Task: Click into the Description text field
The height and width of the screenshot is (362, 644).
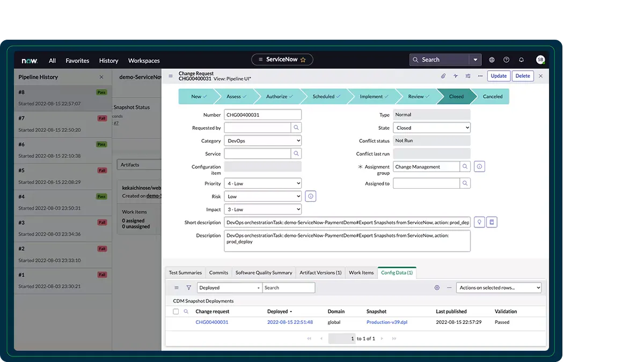Action: [x=347, y=241]
